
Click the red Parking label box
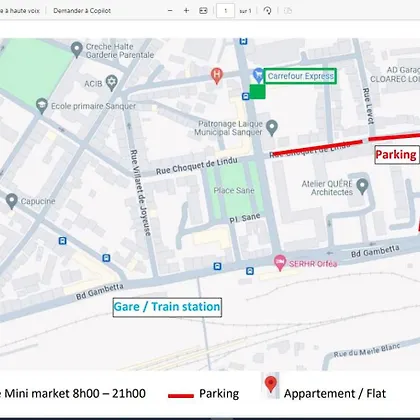coord(397,155)
